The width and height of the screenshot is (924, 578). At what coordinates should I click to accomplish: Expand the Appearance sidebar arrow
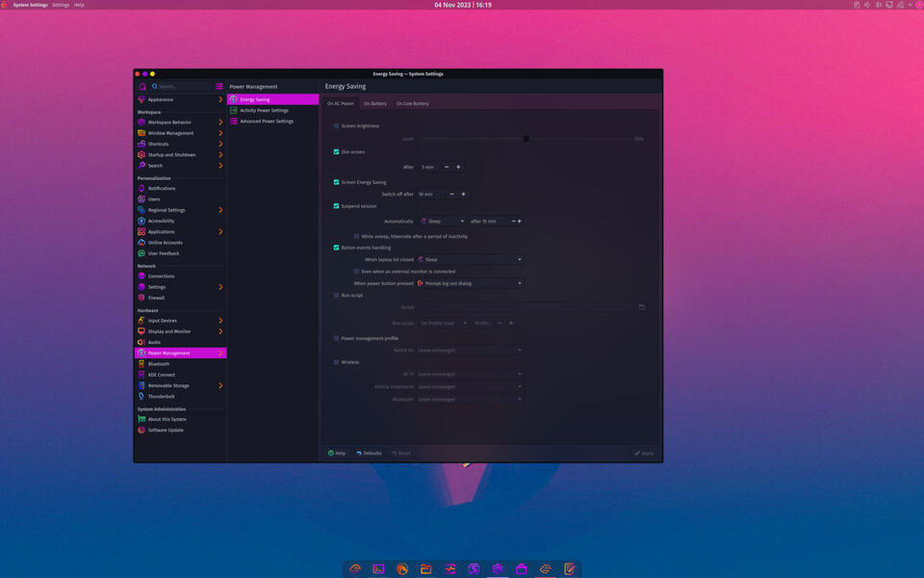tap(220, 99)
